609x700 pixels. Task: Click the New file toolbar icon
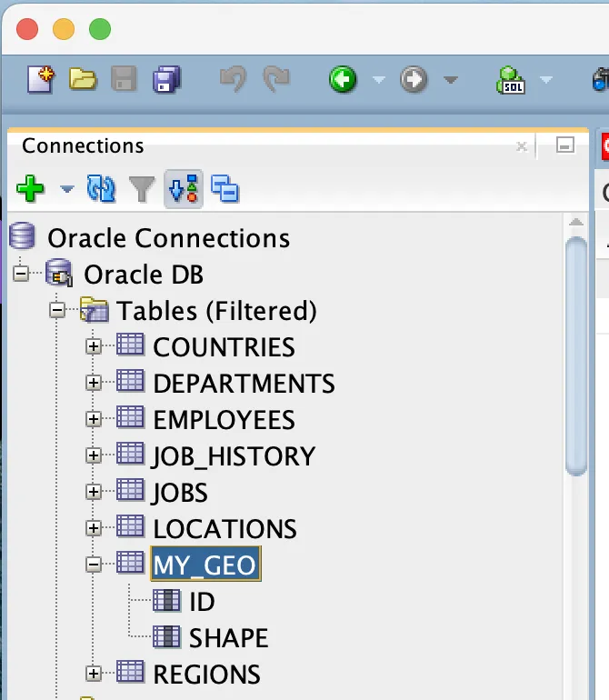click(41, 79)
